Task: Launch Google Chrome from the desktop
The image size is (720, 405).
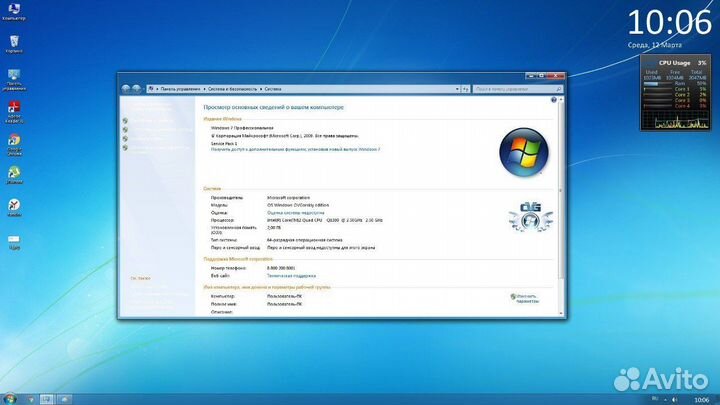Action: [14, 142]
